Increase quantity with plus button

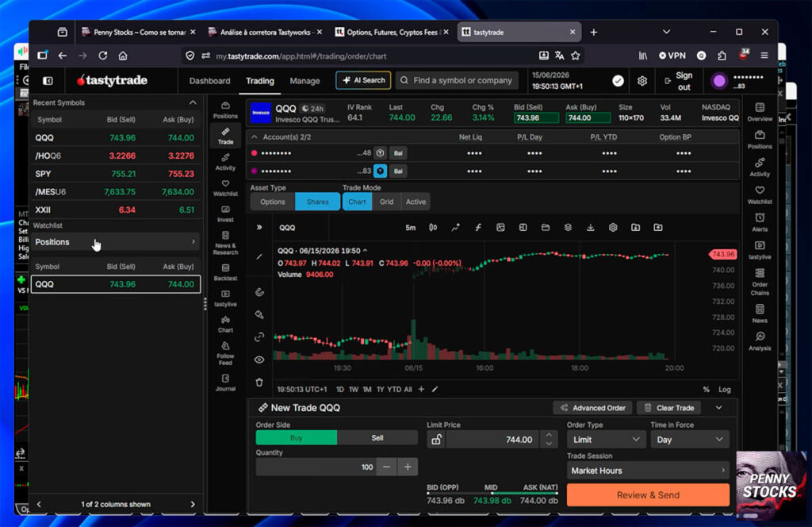[x=408, y=467]
